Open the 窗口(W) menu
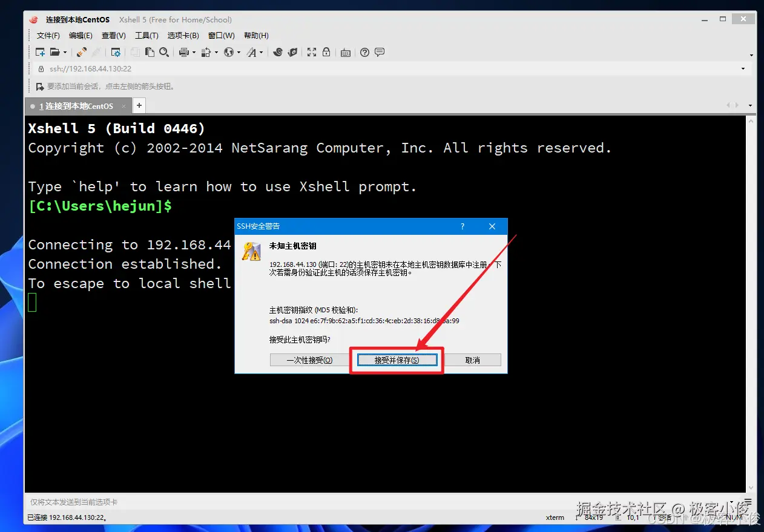Viewport: 764px width, 532px height. click(221, 36)
